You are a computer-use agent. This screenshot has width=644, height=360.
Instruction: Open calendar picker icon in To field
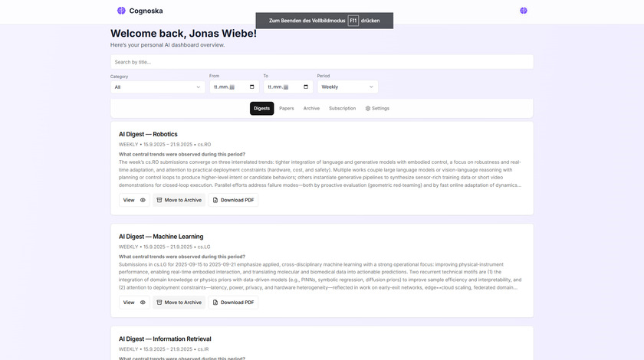[306, 87]
